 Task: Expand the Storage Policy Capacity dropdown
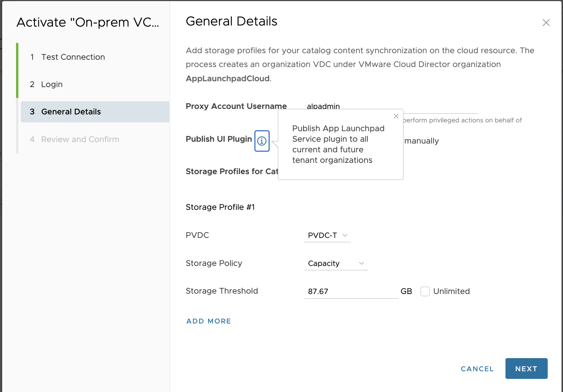pyautogui.click(x=336, y=263)
